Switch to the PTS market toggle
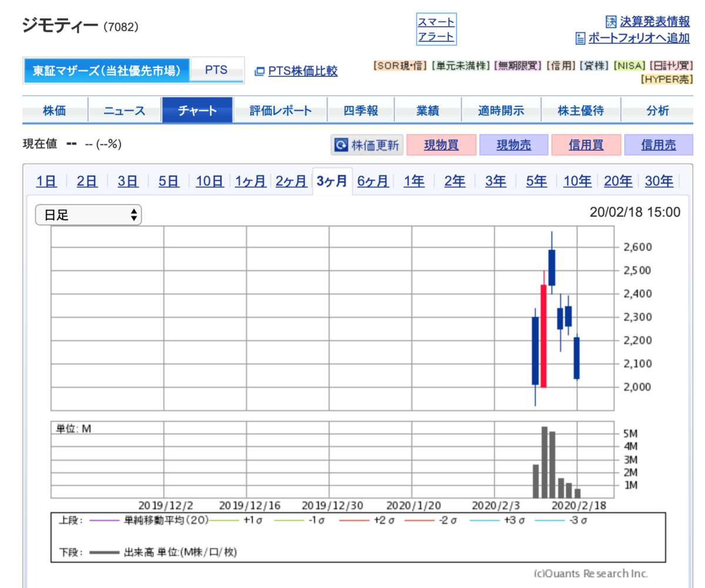Screen dimensions: 705x588 (x=216, y=70)
